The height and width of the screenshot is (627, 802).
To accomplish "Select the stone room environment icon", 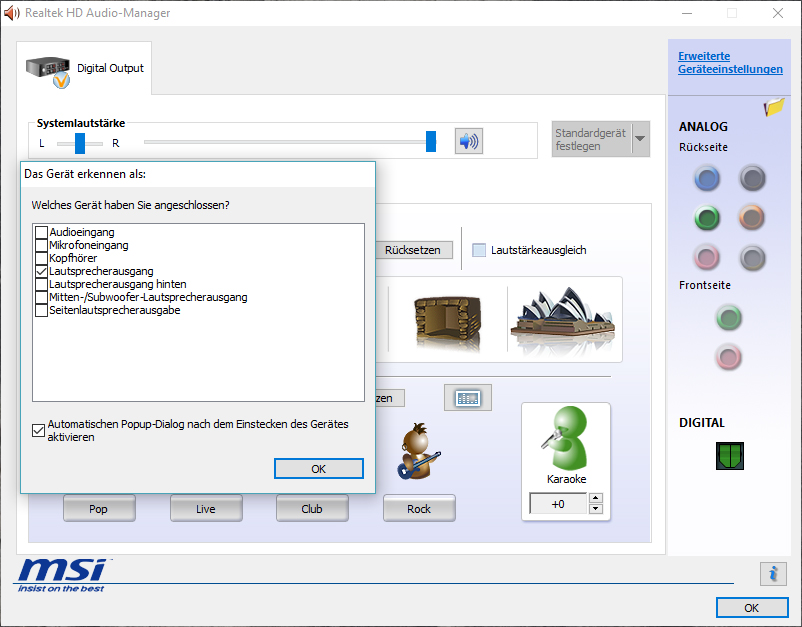I will pos(448,322).
